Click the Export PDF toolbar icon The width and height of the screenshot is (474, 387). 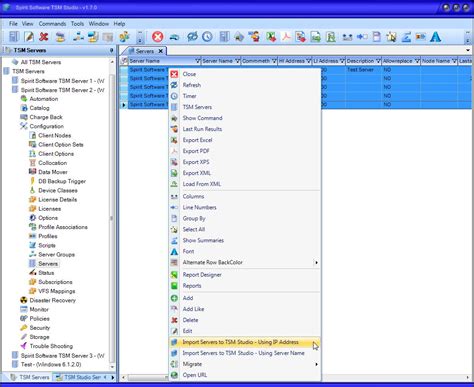tap(286, 37)
